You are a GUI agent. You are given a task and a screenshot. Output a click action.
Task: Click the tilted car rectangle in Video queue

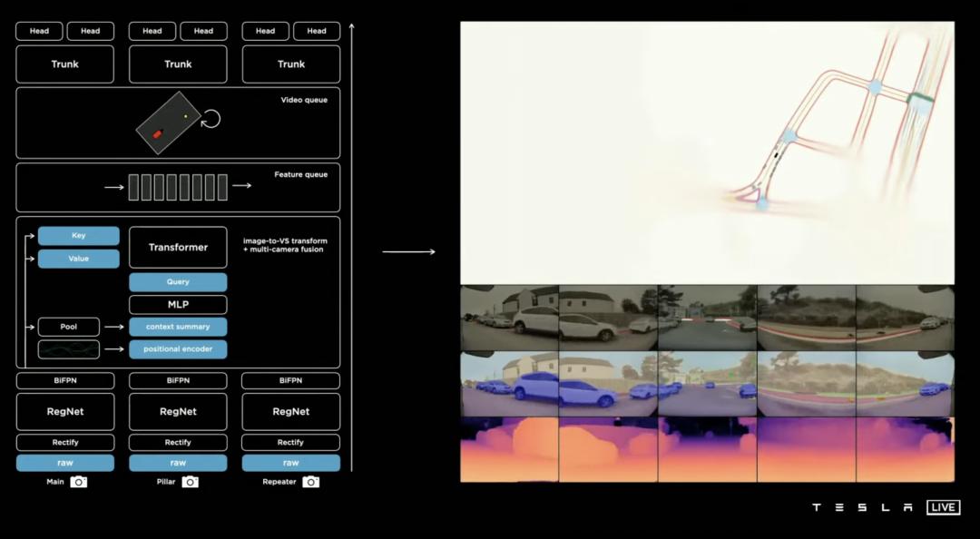(169, 122)
